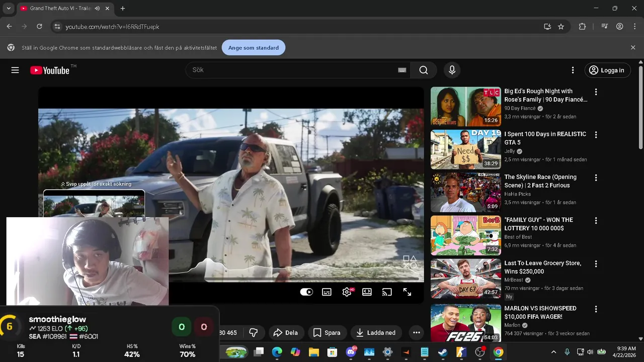Open Chrome profile icon
Image resolution: width=644 pixels, height=362 pixels.
point(620,27)
